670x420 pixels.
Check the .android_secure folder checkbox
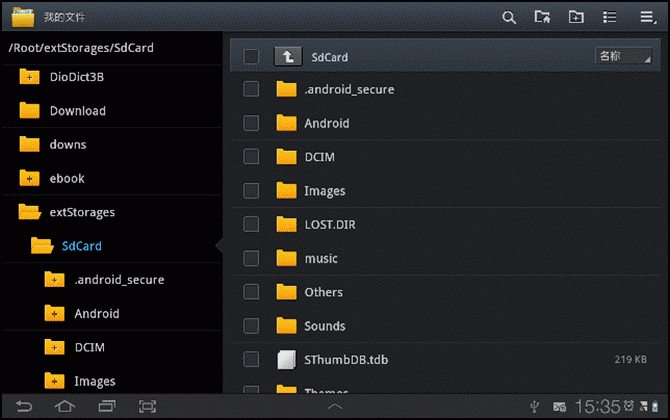251,89
